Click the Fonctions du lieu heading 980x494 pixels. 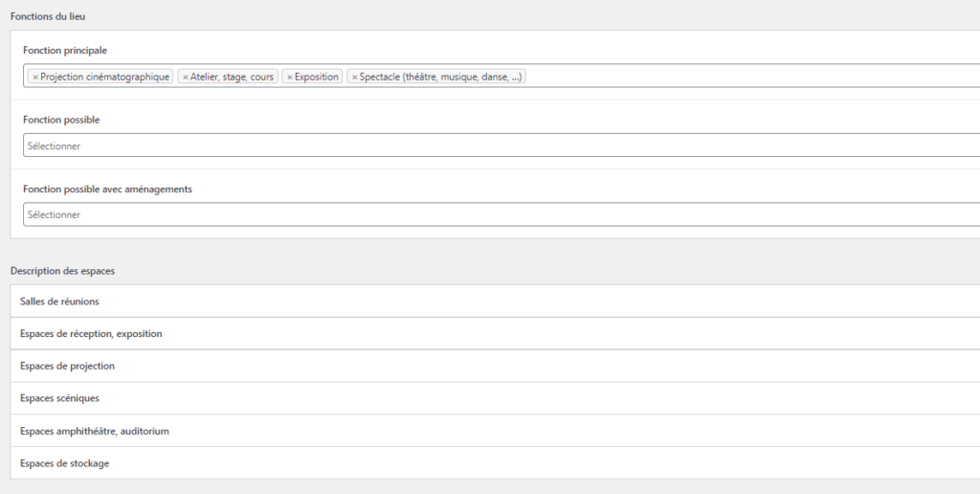[48, 17]
